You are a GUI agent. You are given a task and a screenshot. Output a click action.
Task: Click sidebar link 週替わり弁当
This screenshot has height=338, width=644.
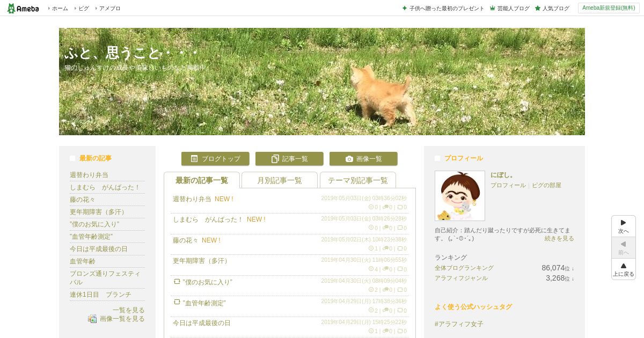tap(89, 175)
